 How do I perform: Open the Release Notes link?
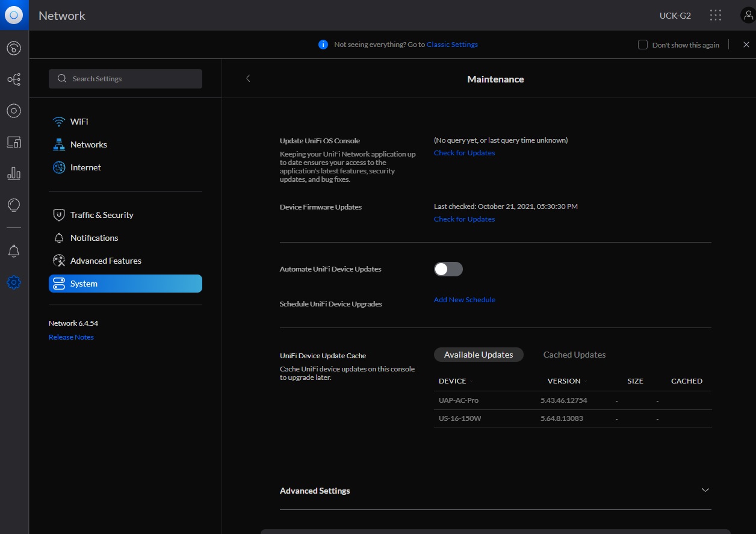click(71, 337)
